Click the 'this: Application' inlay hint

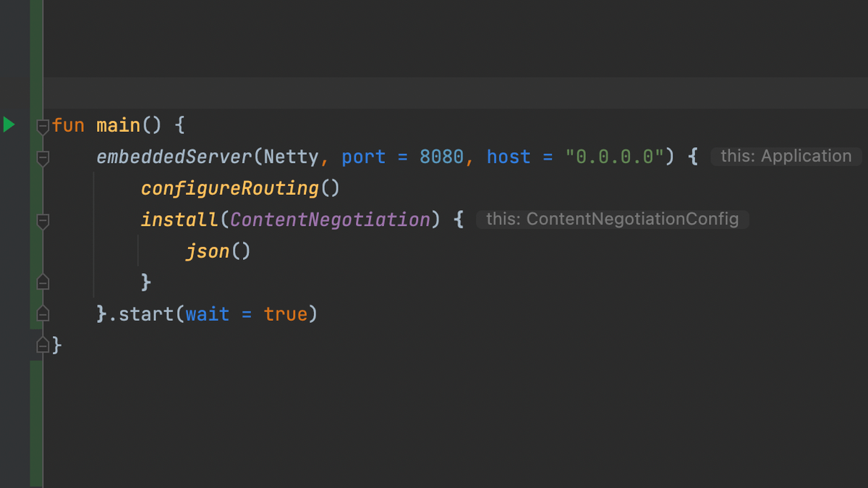coord(786,156)
